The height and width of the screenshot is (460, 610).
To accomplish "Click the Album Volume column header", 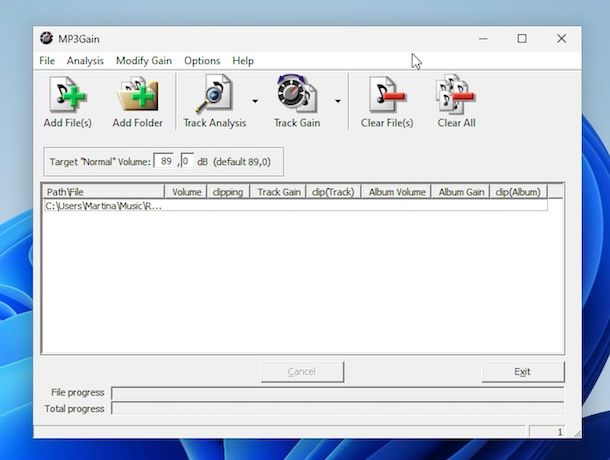I will point(396,192).
